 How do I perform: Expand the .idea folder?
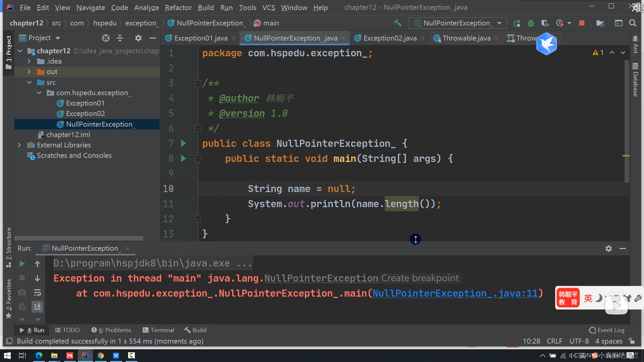(29, 61)
